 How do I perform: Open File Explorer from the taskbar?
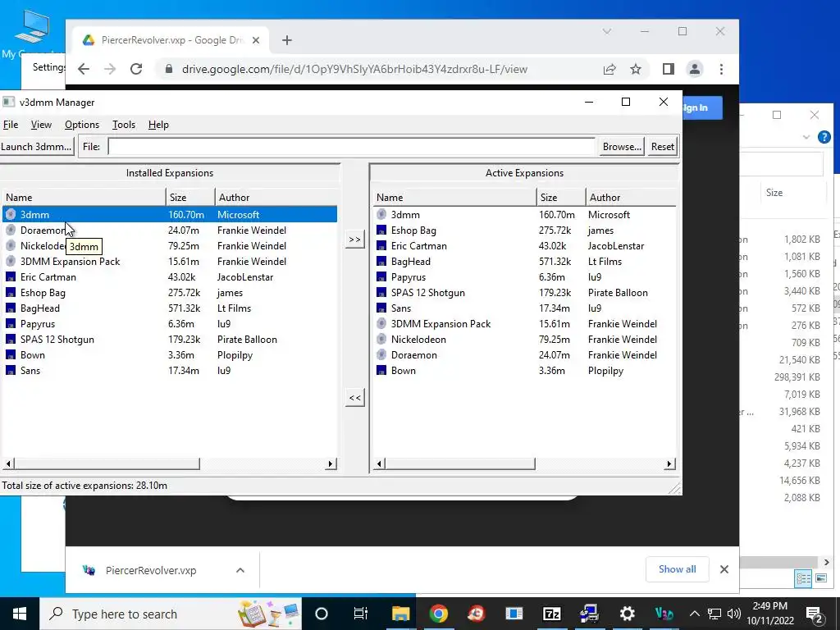[x=400, y=614]
